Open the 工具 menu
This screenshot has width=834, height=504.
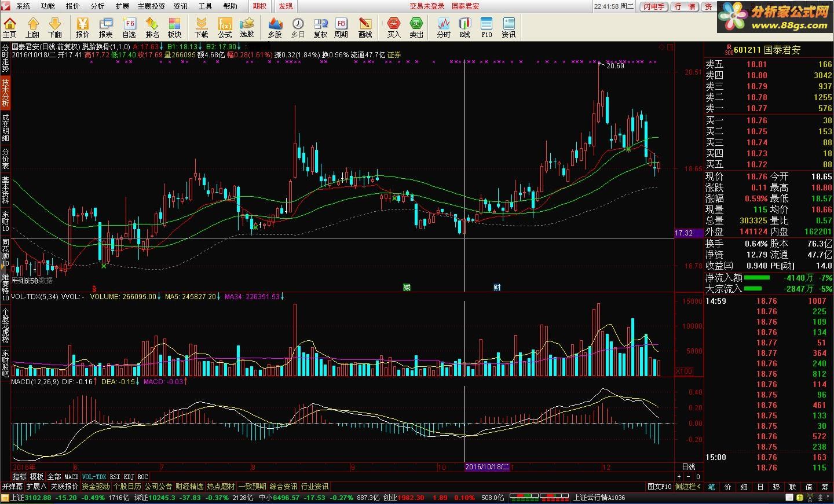point(206,6)
